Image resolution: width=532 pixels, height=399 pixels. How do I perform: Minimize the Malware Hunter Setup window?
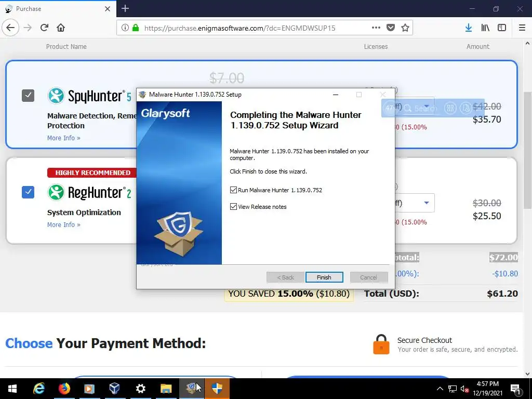point(336,95)
